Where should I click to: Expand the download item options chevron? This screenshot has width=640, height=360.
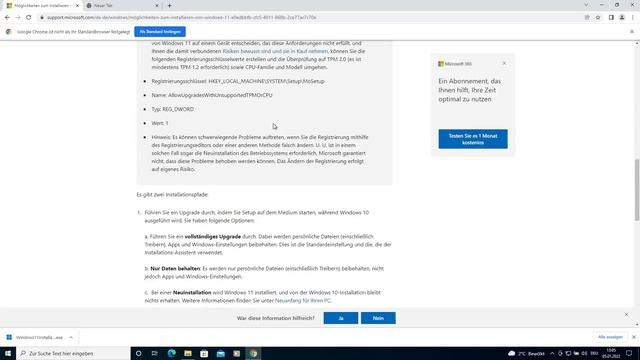71,338
